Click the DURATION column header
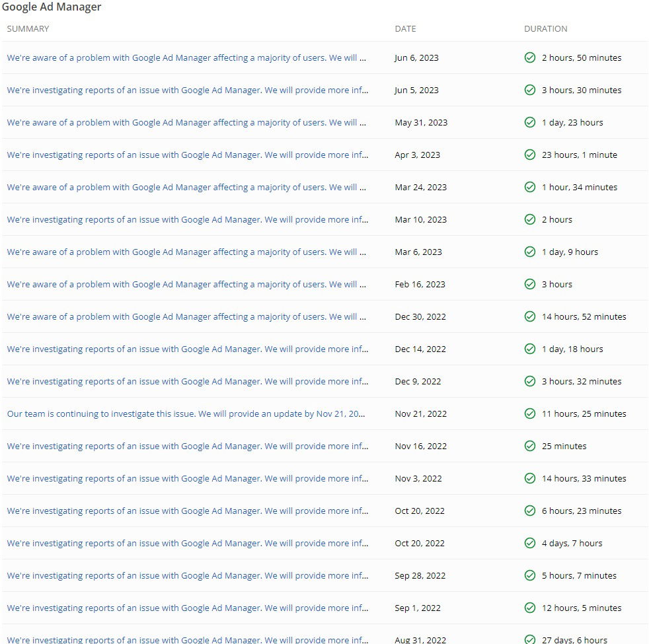The image size is (649, 644). 545,28
